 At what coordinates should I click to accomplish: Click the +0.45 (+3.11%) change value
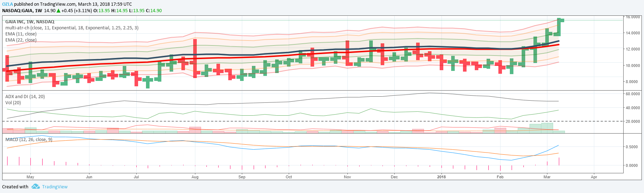point(77,11)
